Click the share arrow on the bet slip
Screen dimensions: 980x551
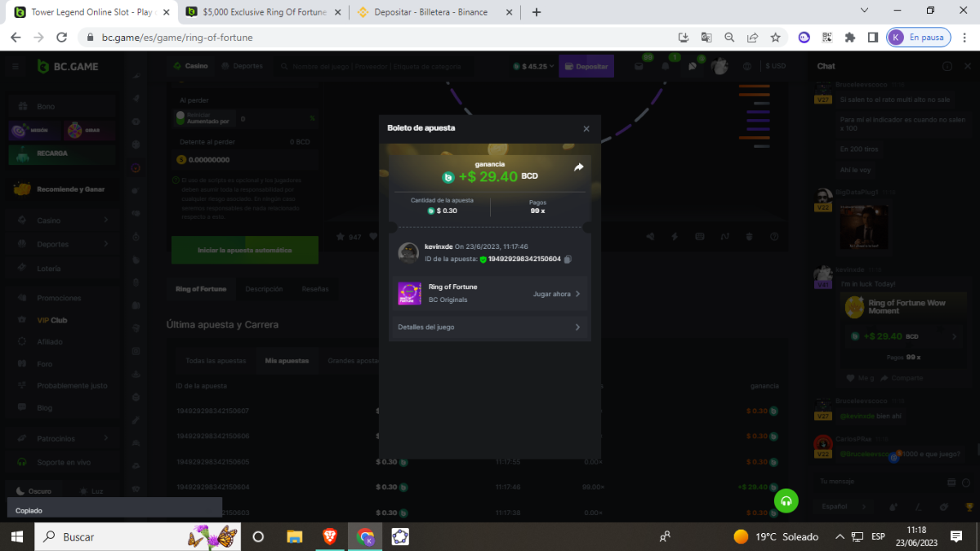[578, 167]
